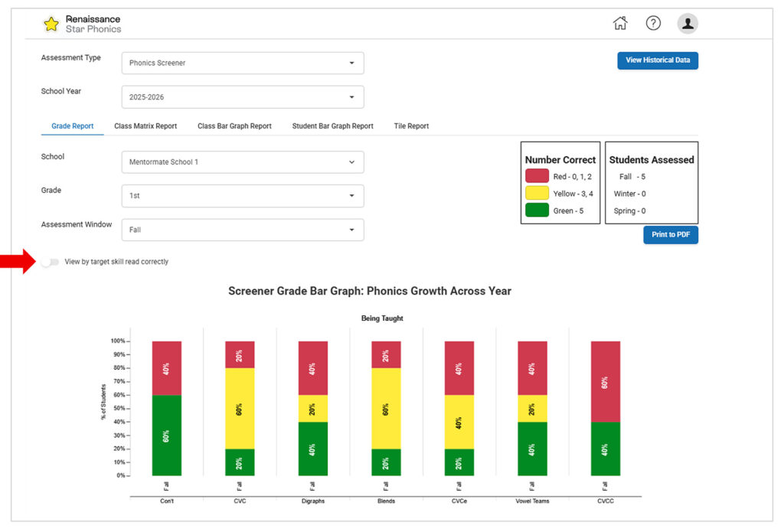
Task: Open the user profile account icon
Action: (x=687, y=23)
